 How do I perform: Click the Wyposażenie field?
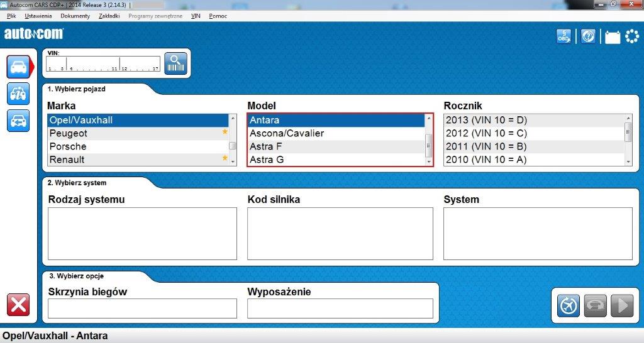[x=340, y=308]
